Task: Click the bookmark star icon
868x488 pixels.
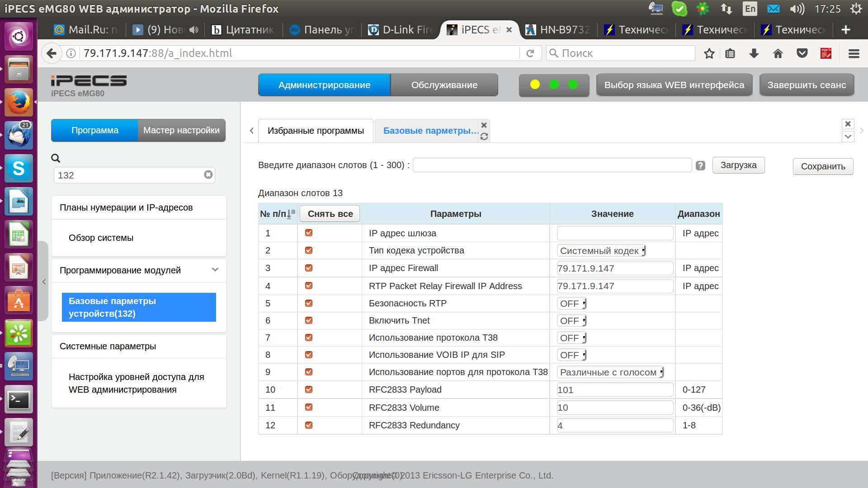Action: click(709, 53)
